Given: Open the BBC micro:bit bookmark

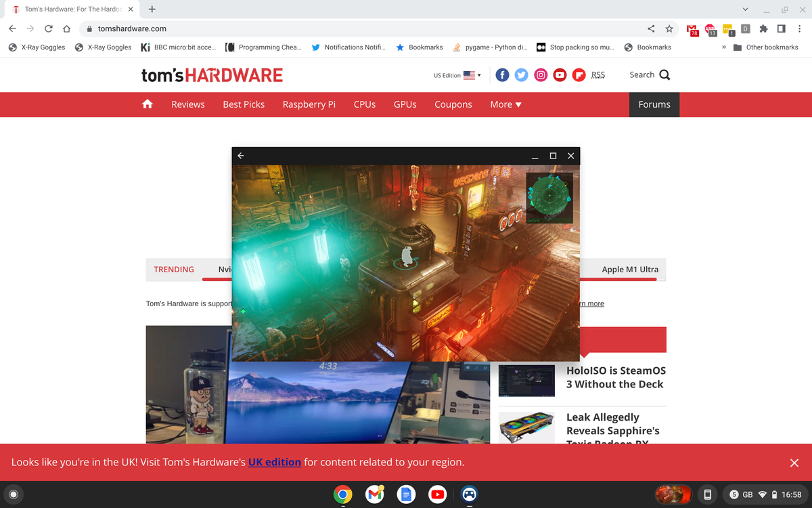Looking at the screenshot, I should 179,47.
